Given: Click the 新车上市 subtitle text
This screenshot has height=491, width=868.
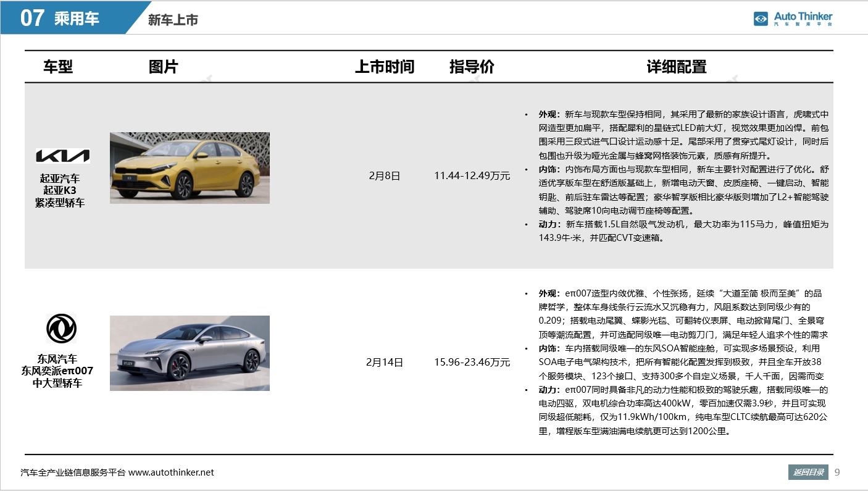Looking at the screenshot, I should [x=173, y=20].
